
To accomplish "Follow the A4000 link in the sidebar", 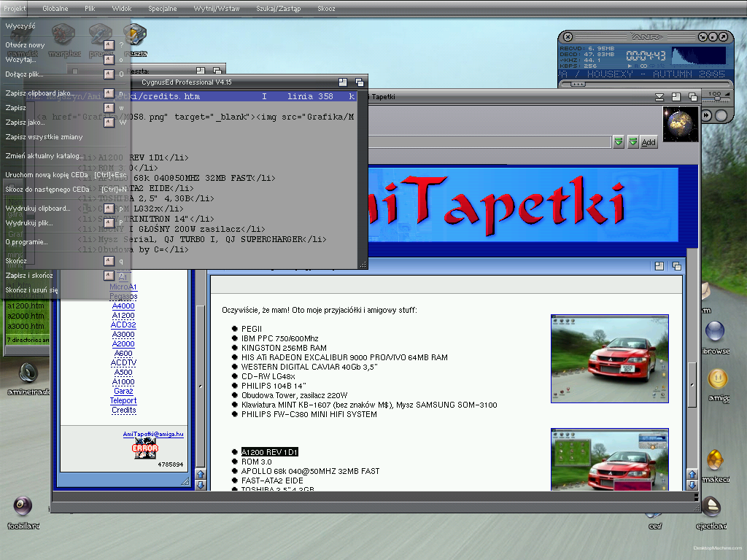I will tap(123, 306).
